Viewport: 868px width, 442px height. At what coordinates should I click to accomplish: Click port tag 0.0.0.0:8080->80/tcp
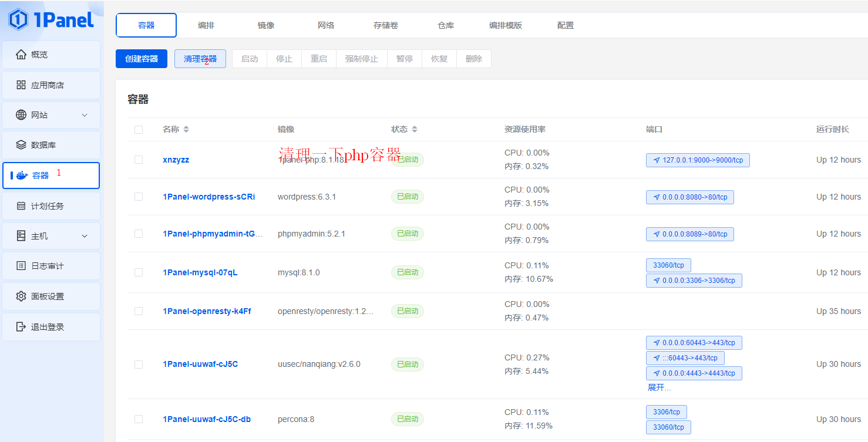pos(690,197)
